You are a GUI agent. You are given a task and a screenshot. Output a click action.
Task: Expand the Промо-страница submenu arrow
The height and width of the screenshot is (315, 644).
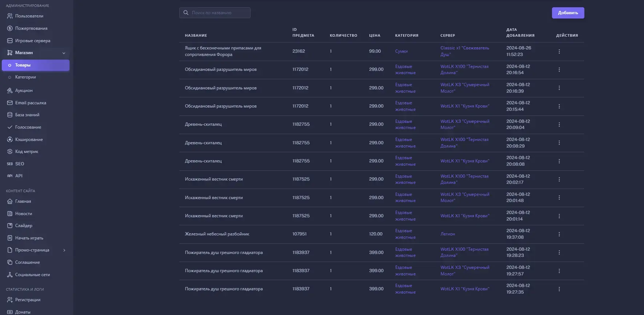click(64, 250)
